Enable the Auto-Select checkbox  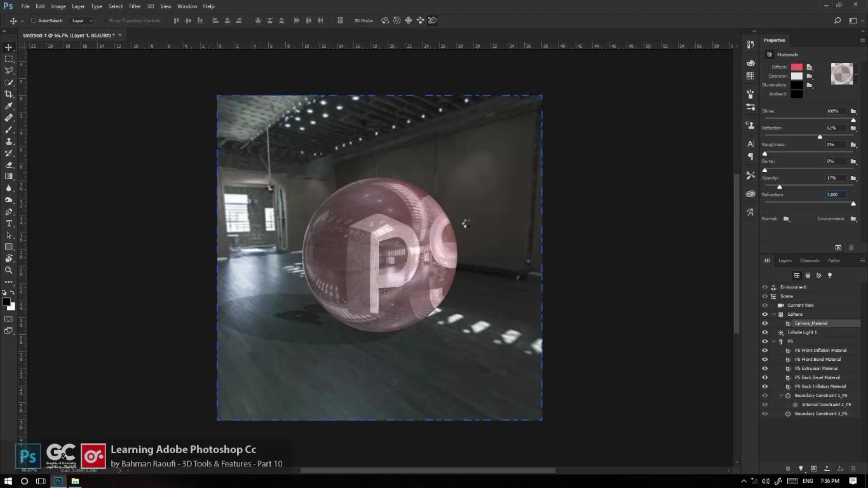coord(34,20)
